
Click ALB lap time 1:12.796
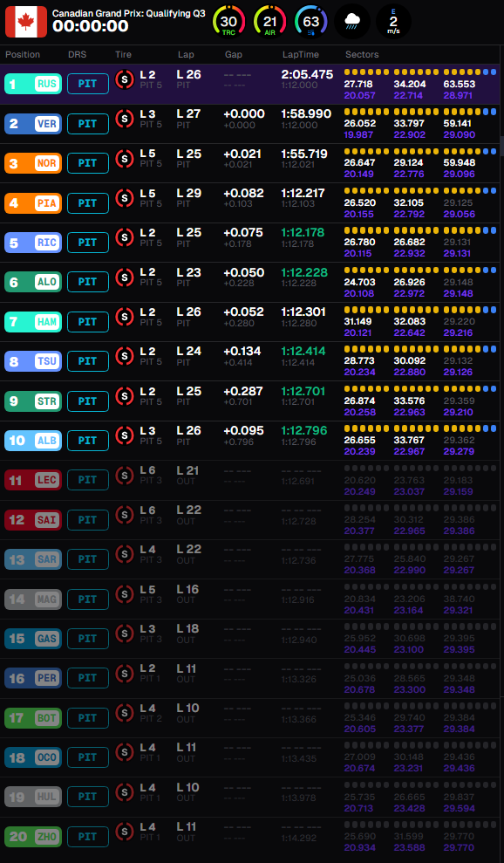[x=304, y=430]
